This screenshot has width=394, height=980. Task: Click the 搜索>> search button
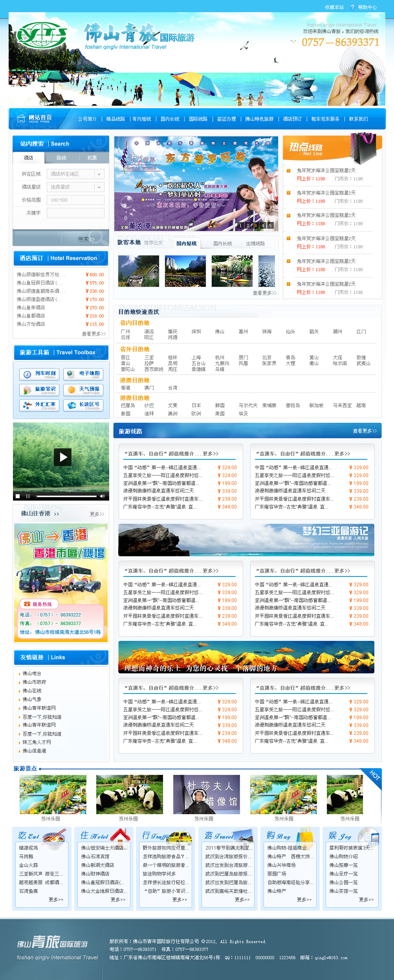[x=86, y=239]
